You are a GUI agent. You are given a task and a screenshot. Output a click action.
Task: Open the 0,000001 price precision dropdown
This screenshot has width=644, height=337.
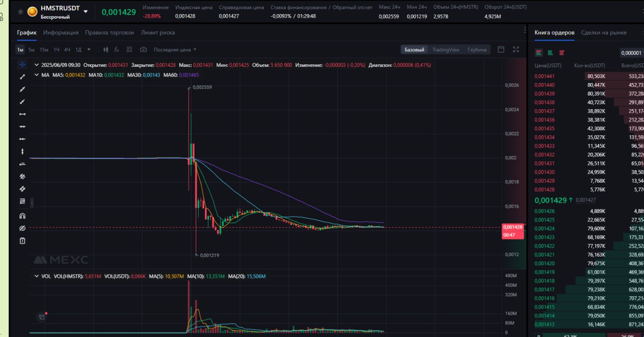(x=632, y=53)
